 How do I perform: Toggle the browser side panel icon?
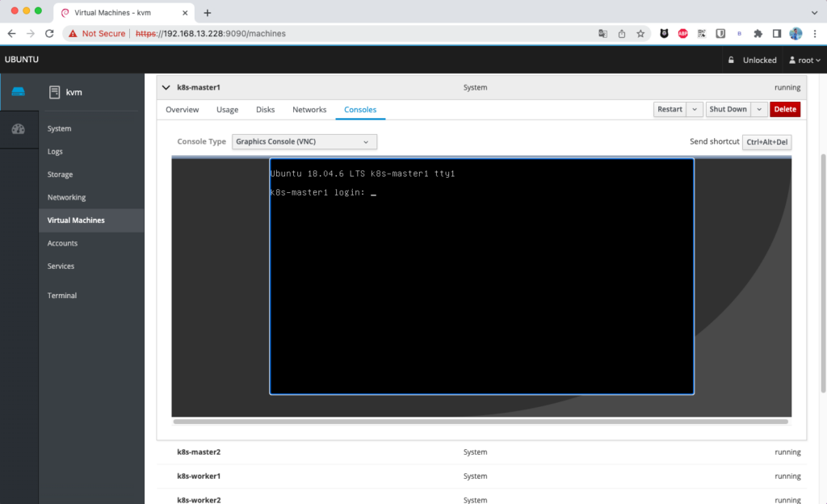(777, 33)
